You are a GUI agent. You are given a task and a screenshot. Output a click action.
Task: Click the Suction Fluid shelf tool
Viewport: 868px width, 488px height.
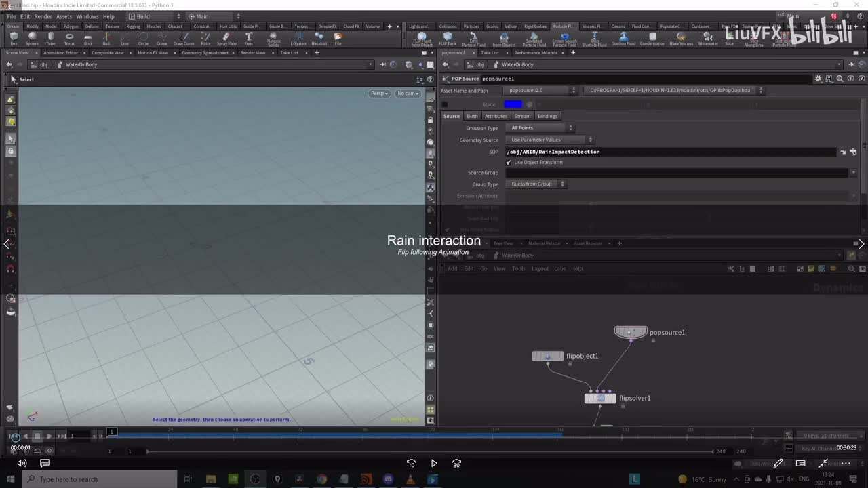click(624, 39)
